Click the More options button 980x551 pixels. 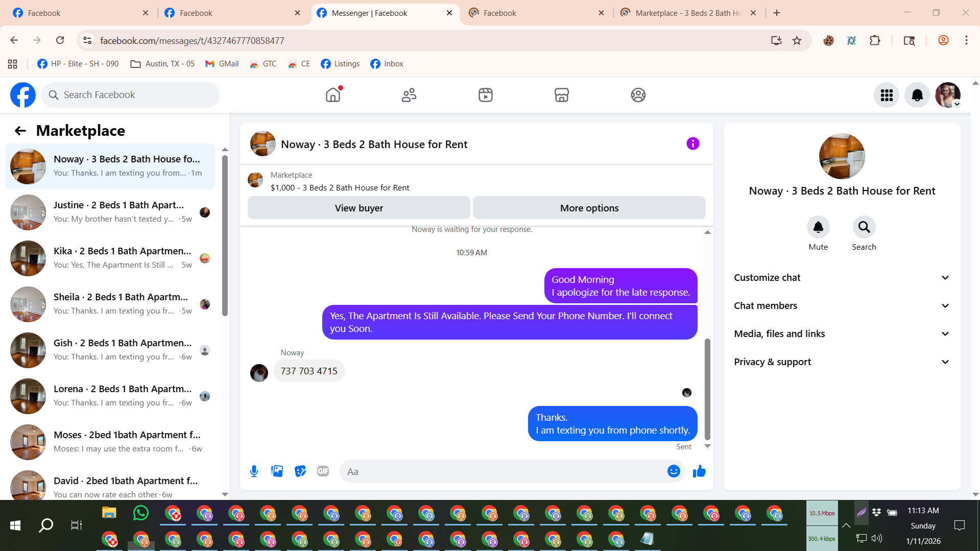tap(589, 208)
